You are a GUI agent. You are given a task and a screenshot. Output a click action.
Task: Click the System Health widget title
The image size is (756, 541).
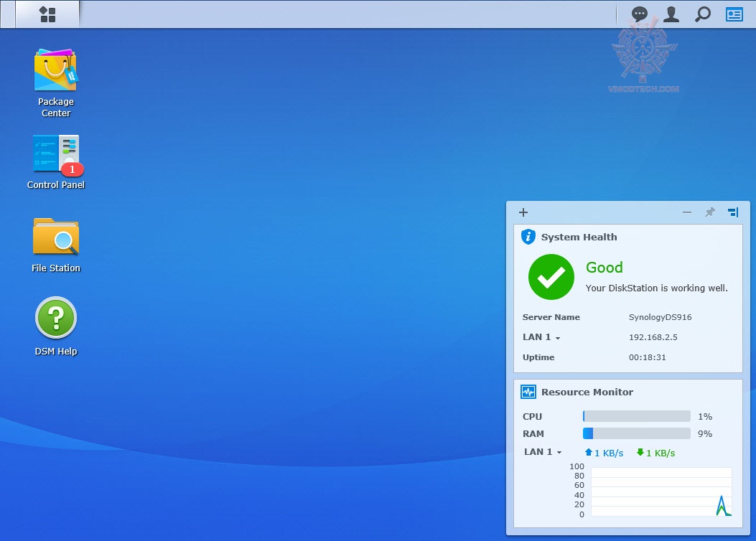click(579, 237)
